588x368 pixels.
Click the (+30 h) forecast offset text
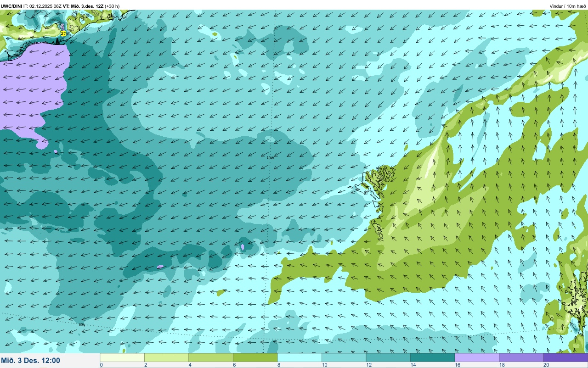112,6
